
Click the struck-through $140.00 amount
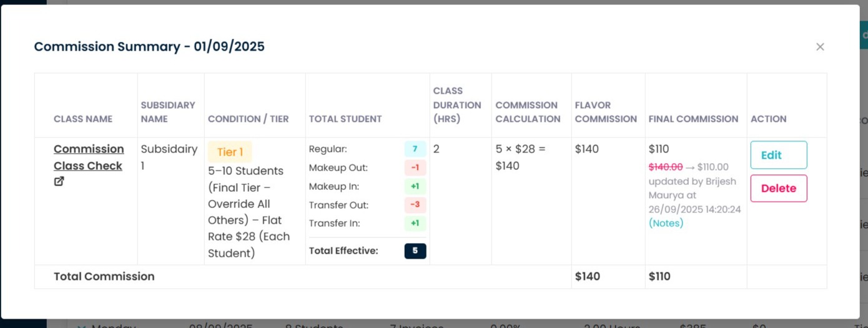pos(666,167)
